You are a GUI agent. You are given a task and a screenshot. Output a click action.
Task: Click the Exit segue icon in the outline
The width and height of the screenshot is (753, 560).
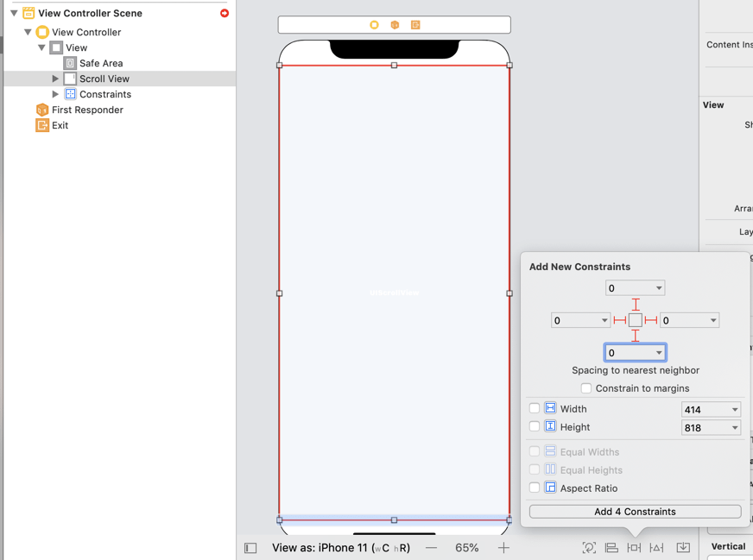pyautogui.click(x=42, y=125)
